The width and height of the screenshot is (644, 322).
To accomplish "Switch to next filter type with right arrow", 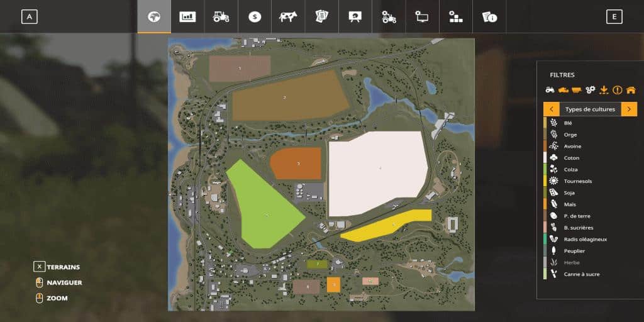I will (x=629, y=109).
